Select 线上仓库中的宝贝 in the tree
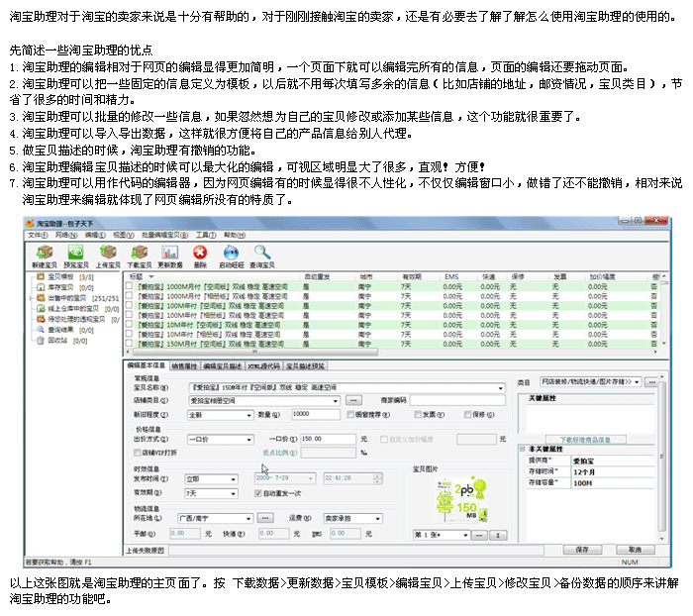Viewport: 693px width, 616px height. click(x=78, y=309)
